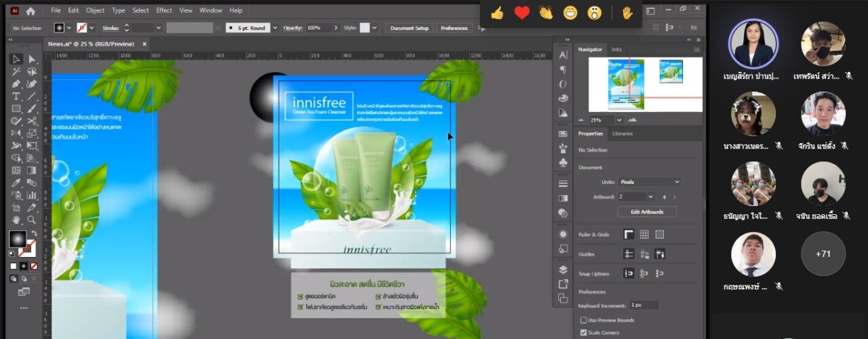Screen dimensions: 868x339
Task: Open Opacity value dropdown arrow
Action: (335, 28)
